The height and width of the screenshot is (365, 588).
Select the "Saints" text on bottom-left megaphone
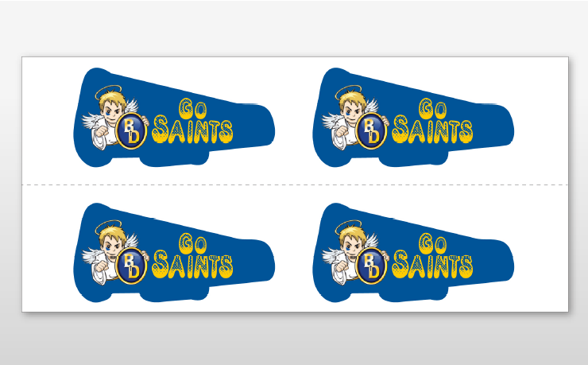click(192, 266)
